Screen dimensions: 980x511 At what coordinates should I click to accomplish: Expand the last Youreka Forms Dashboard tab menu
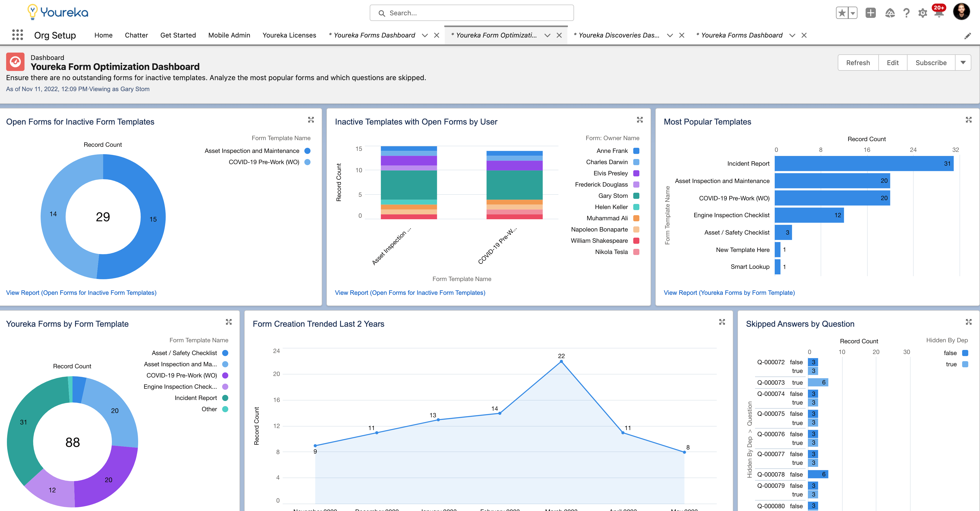point(792,35)
